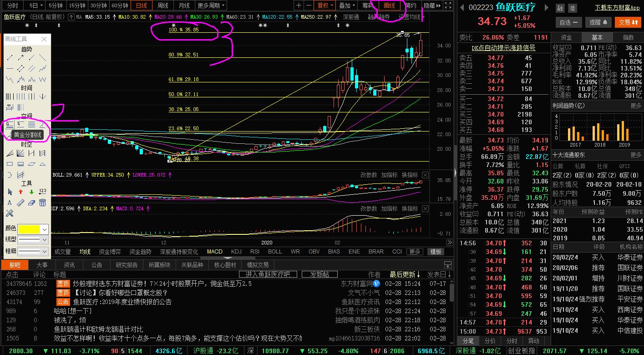Select the "A" text annotation tool
Screen dimensions: 644x355
click(9, 202)
